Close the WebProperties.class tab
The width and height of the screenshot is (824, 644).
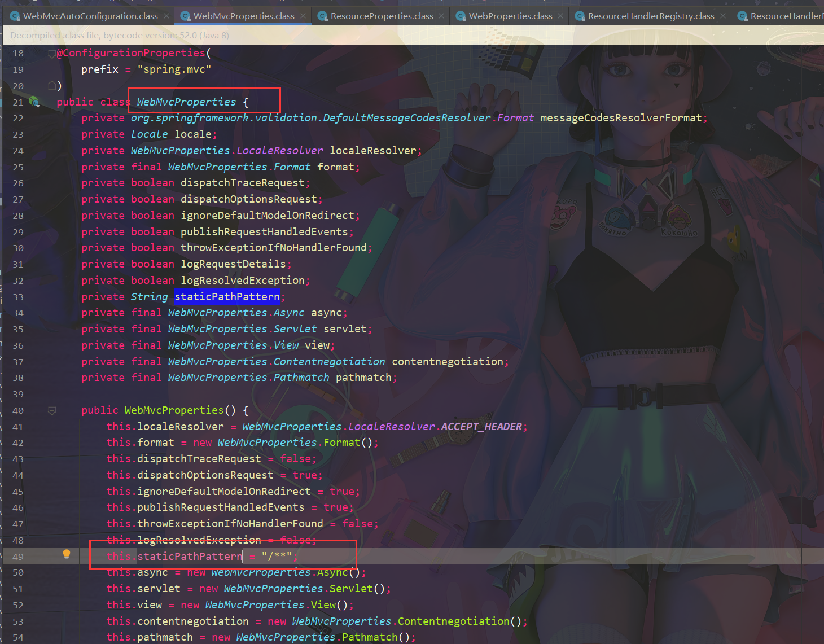[x=560, y=16]
